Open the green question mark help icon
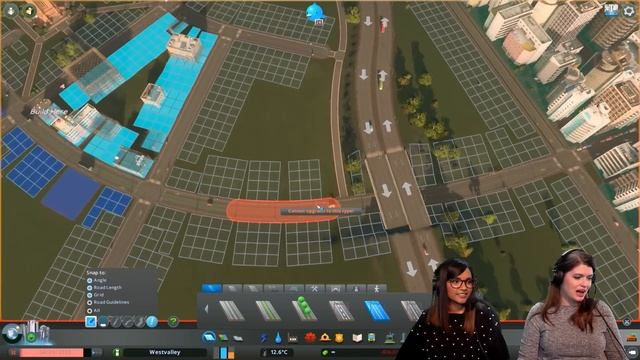 173,322
